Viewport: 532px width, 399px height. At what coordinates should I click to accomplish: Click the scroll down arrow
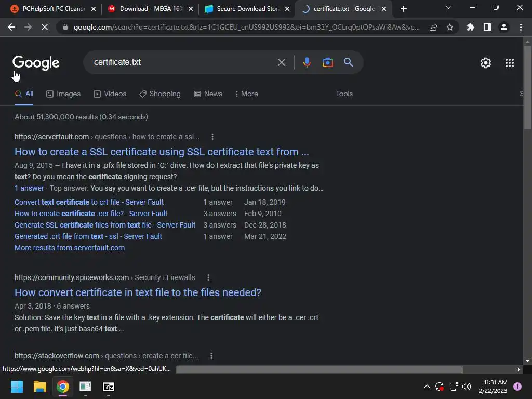pyautogui.click(x=527, y=361)
